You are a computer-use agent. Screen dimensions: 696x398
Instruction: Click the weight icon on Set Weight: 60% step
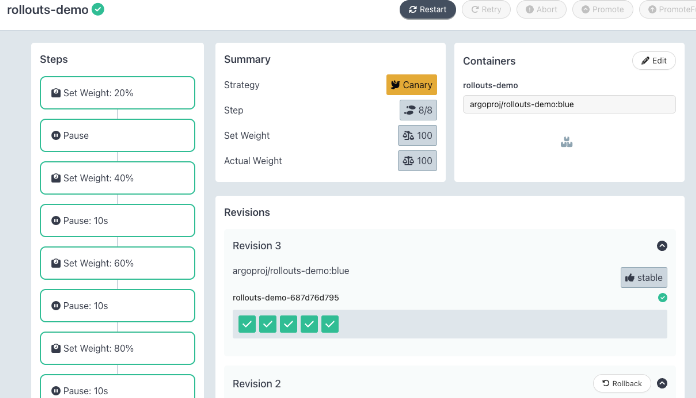pyautogui.click(x=55, y=263)
